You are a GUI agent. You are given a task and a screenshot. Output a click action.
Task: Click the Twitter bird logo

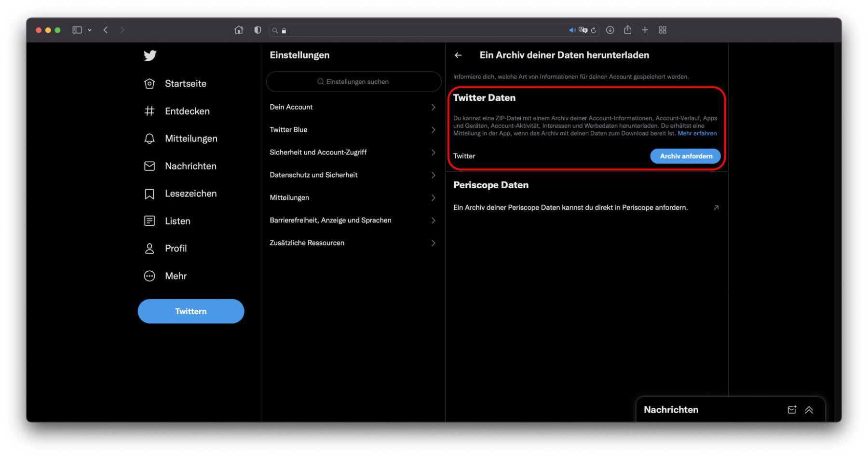[150, 55]
